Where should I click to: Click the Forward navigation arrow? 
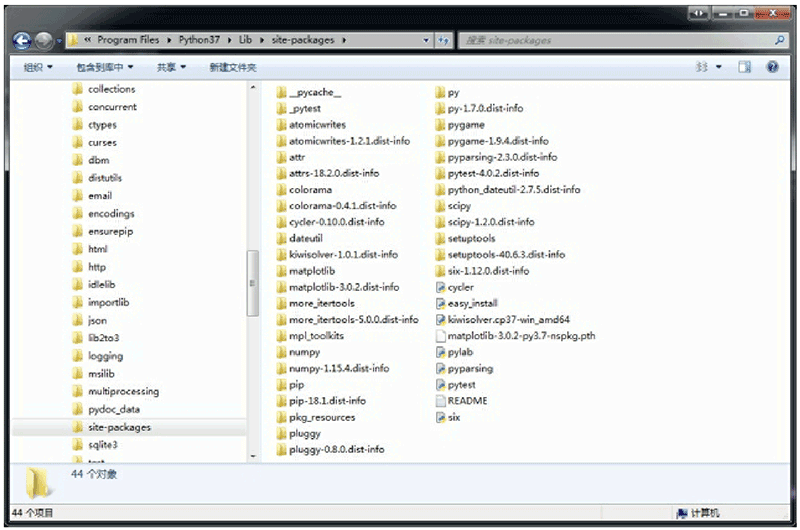[44, 41]
